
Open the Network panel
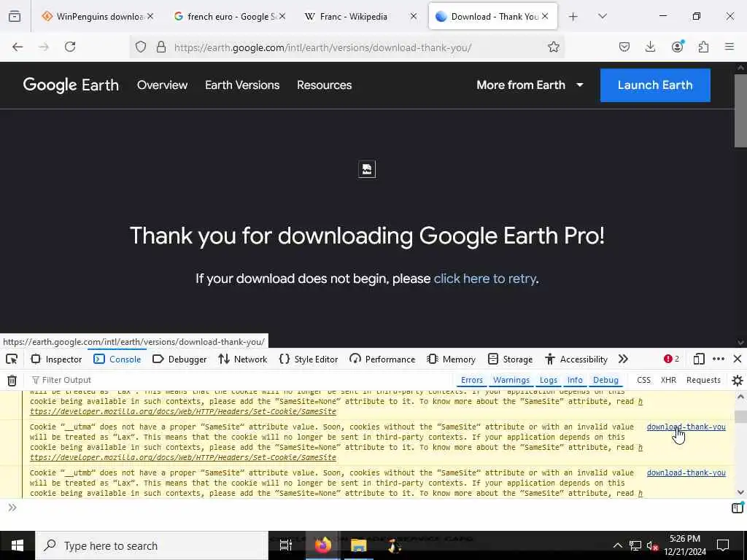pyautogui.click(x=242, y=359)
